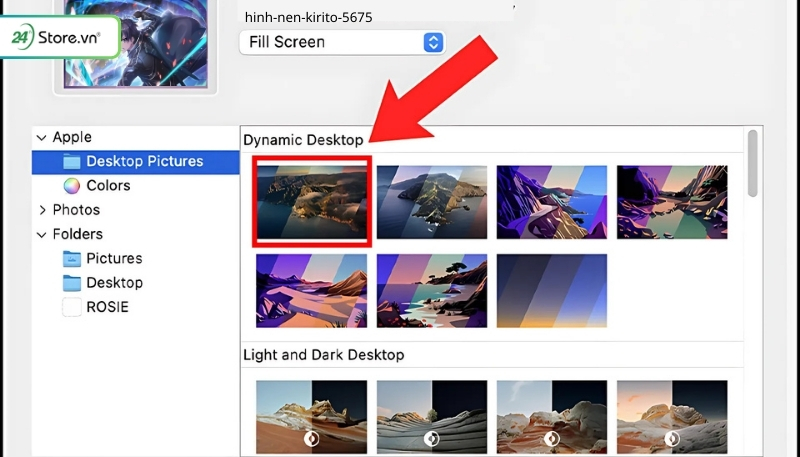This screenshot has width=800, height=457.
Task: Collapse the Apple section chevron
Action: coord(42,138)
